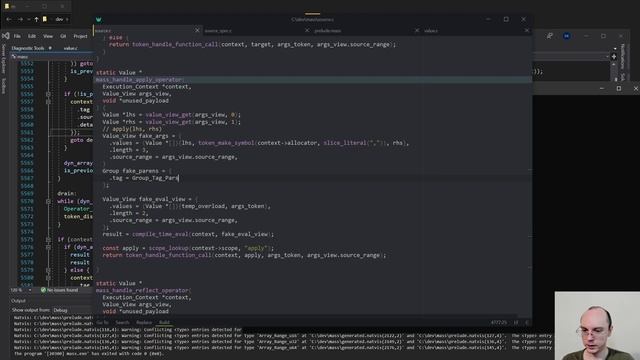Click the Go To button in editor bottom bar
The image size is (640, 360).
point(102,322)
